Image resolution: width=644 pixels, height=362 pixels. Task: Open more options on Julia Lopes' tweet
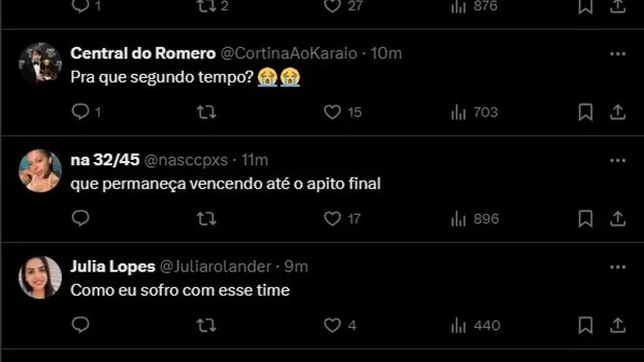coord(618,266)
